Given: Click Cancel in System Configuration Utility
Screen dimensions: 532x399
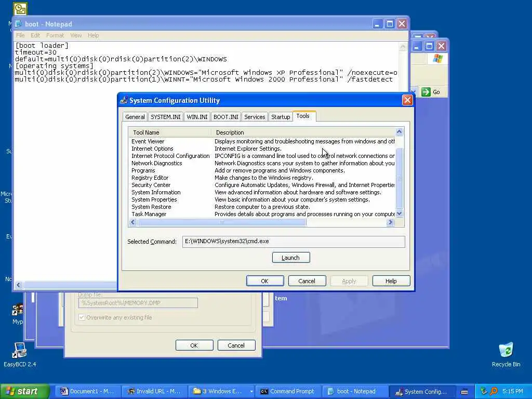Looking at the screenshot, I should pos(307,281).
